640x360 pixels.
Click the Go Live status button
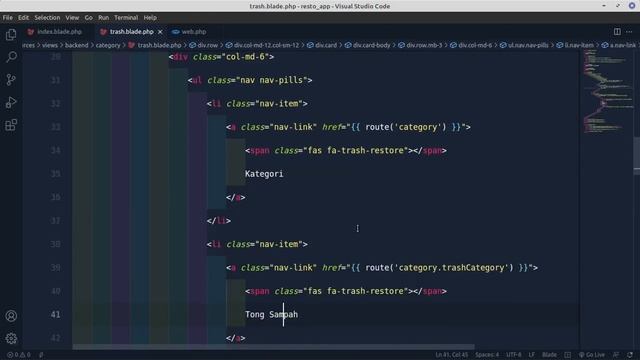coord(592,355)
